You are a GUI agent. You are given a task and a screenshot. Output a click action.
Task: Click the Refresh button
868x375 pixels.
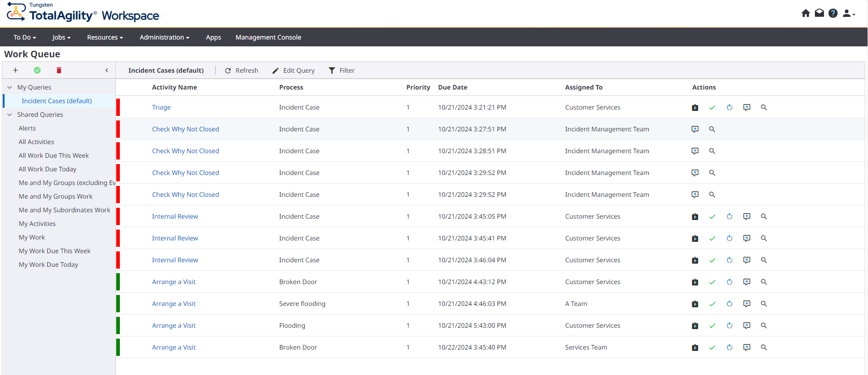242,70
